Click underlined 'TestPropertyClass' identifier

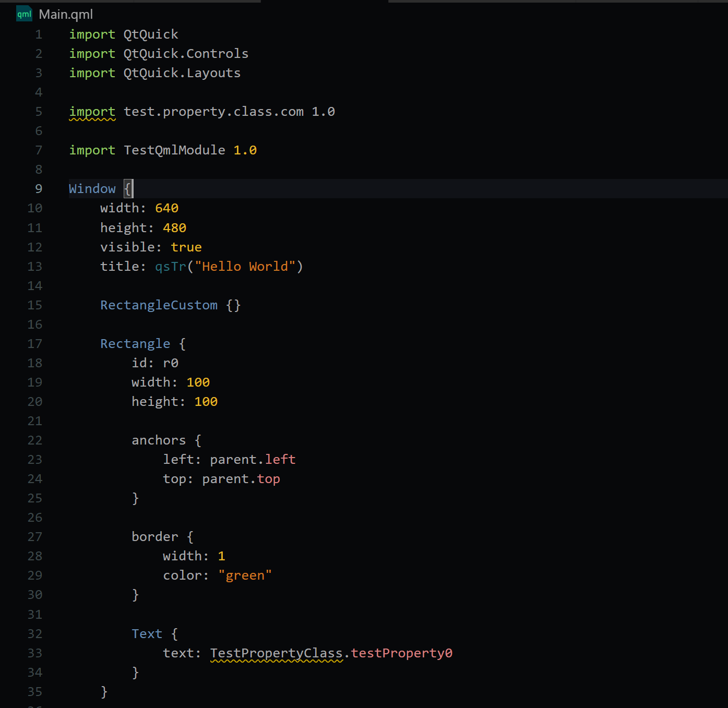pyautogui.click(x=277, y=653)
